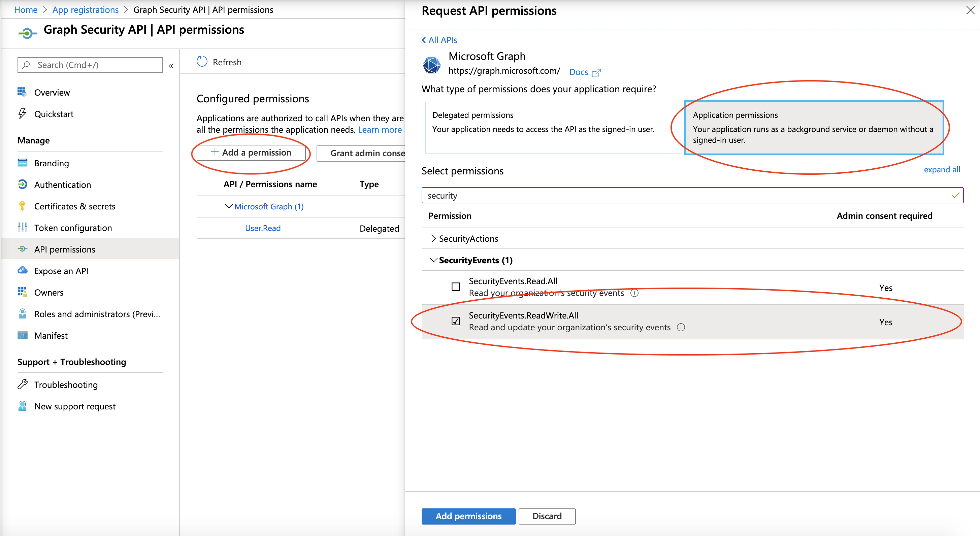Viewport: 980px width, 536px height.
Task: Click the Overview grid icon
Action: click(x=22, y=92)
